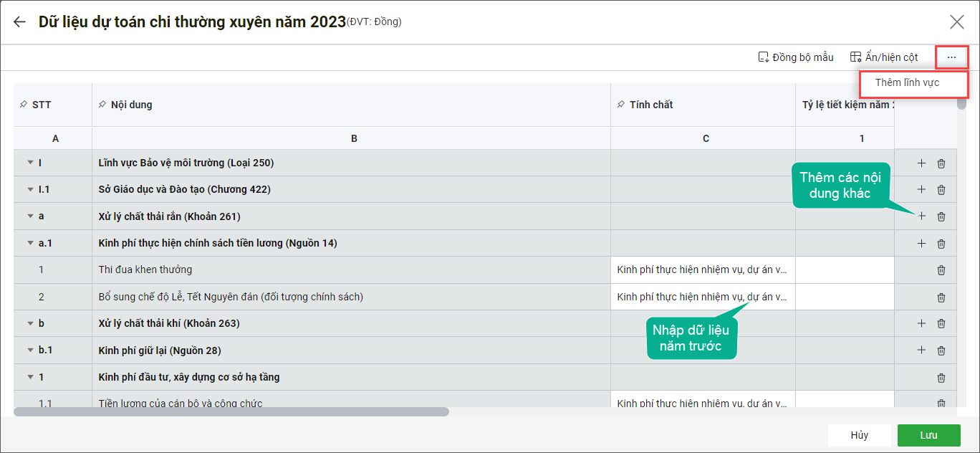
Task: Click trash icon for Bổ sung chế độ Lễ, Tết row
Action: point(941,297)
